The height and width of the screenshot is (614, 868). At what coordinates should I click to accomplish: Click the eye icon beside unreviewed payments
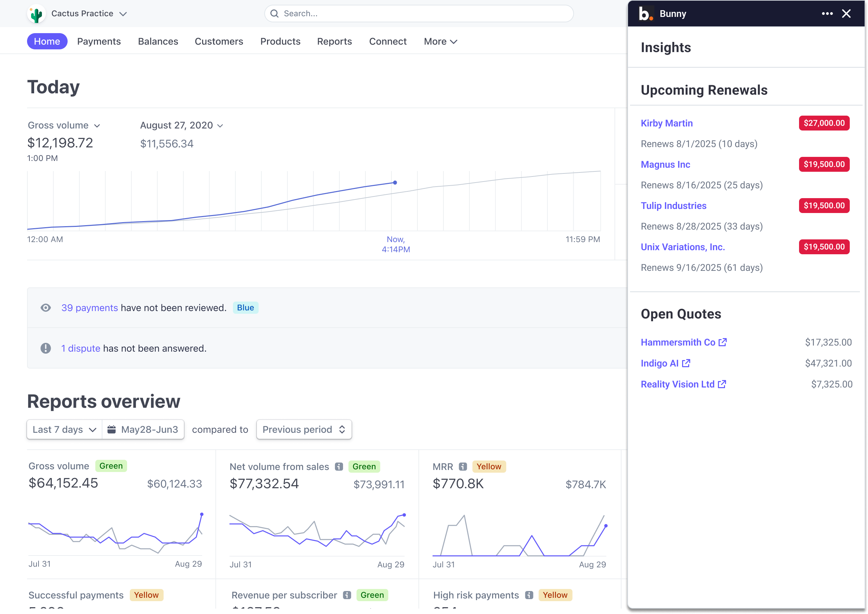click(46, 308)
